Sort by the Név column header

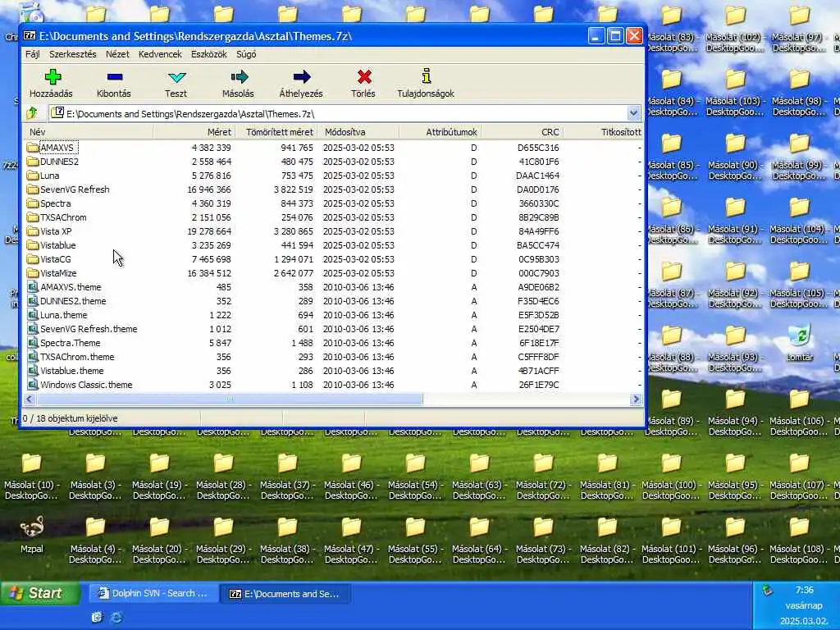pos(89,132)
